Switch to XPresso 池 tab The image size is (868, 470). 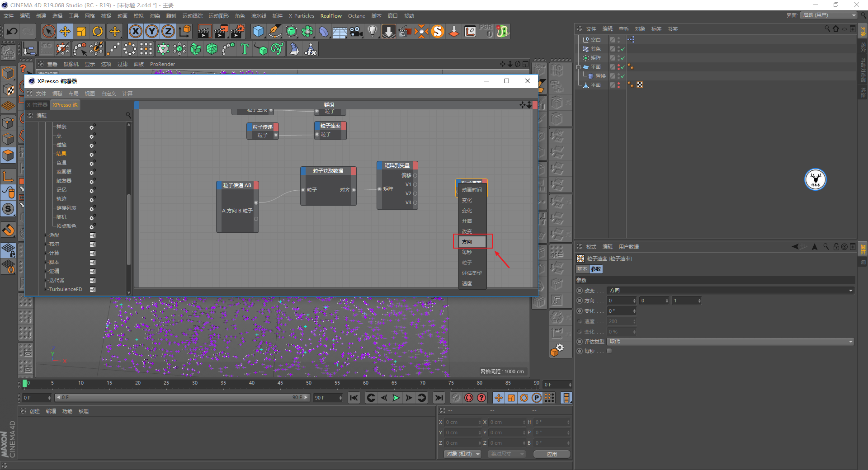pyautogui.click(x=65, y=105)
